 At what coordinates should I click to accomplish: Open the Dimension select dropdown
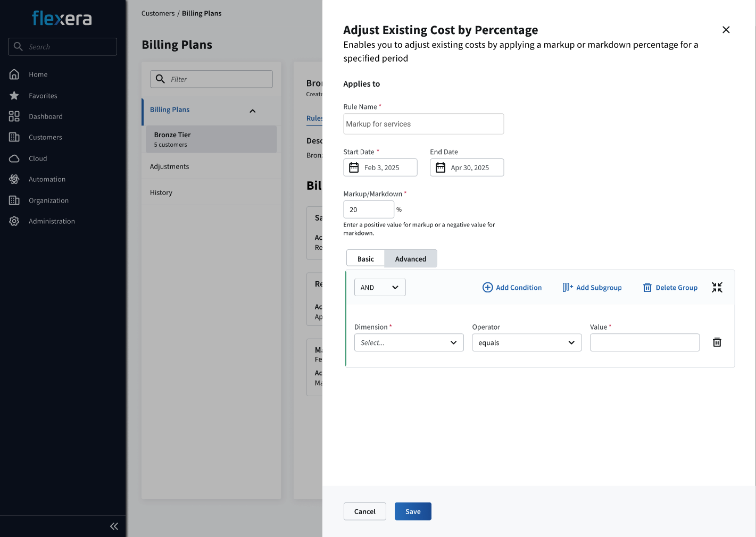pos(409,343)
